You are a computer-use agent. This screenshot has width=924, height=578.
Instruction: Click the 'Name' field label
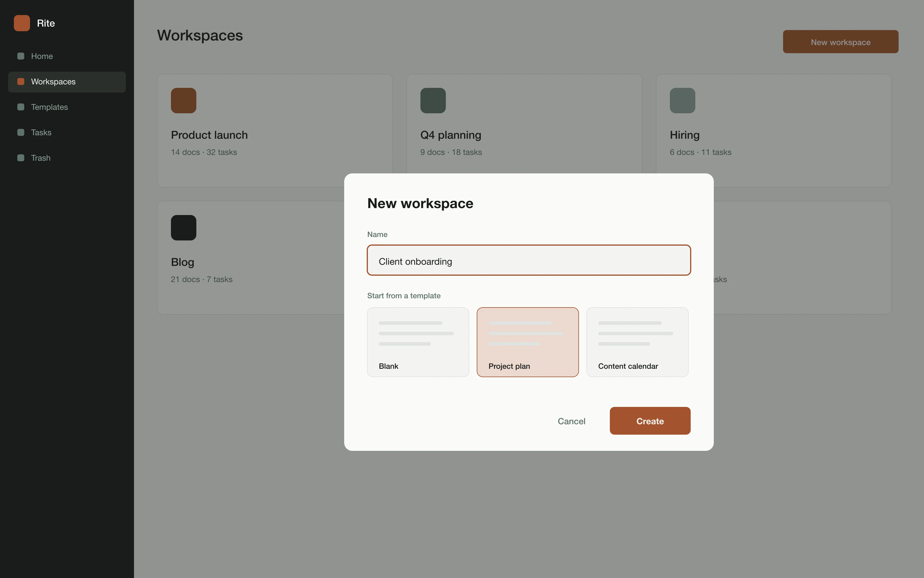tap(377, 234)
